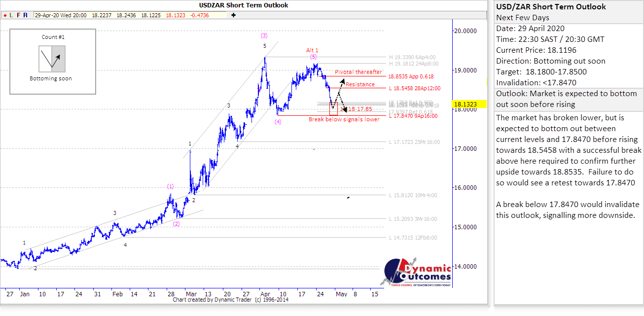Click the 17.0000 price axis label
This screenshot has height=316, width=644.
pos(465,148)
